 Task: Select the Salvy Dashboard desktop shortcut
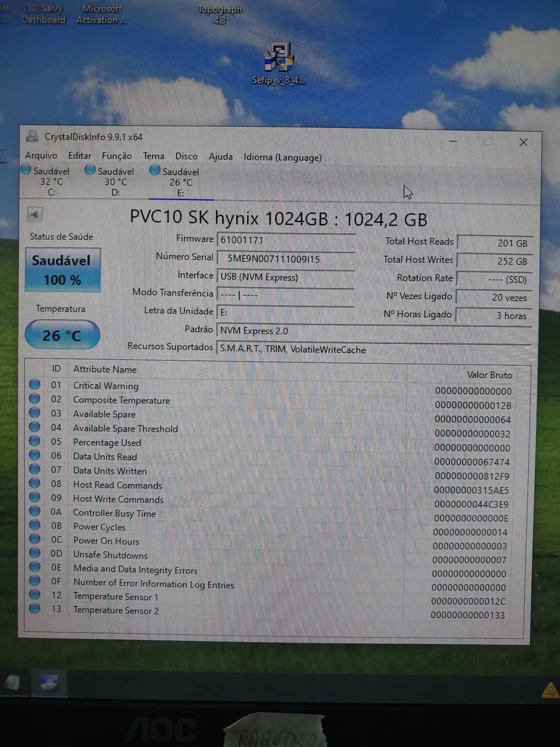(x=44, y=14)
